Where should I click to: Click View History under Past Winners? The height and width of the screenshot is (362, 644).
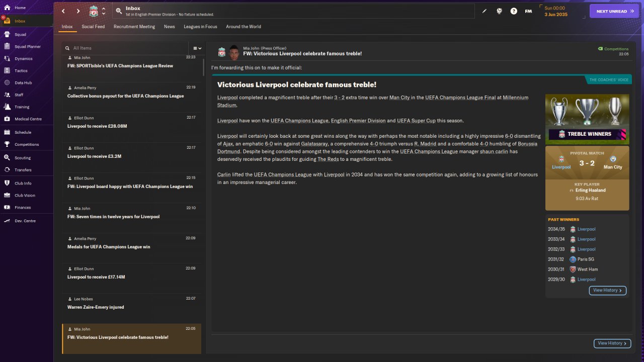[607, 290]
